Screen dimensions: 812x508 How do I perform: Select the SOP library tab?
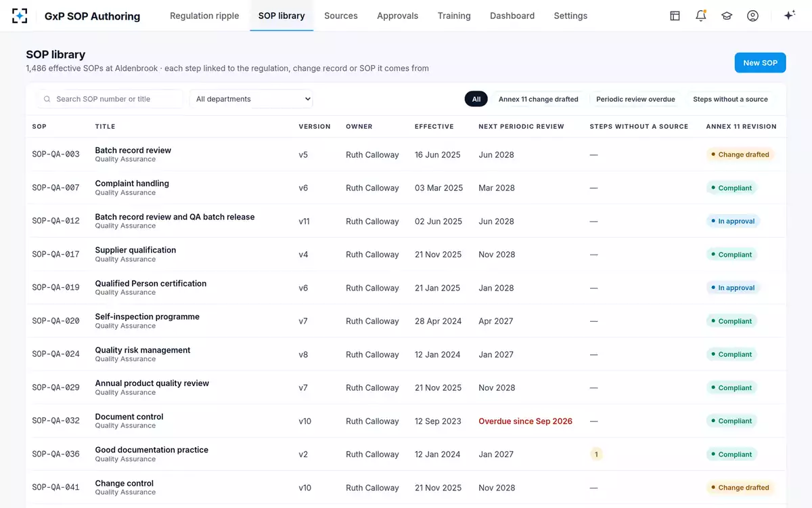click(281, 16)
